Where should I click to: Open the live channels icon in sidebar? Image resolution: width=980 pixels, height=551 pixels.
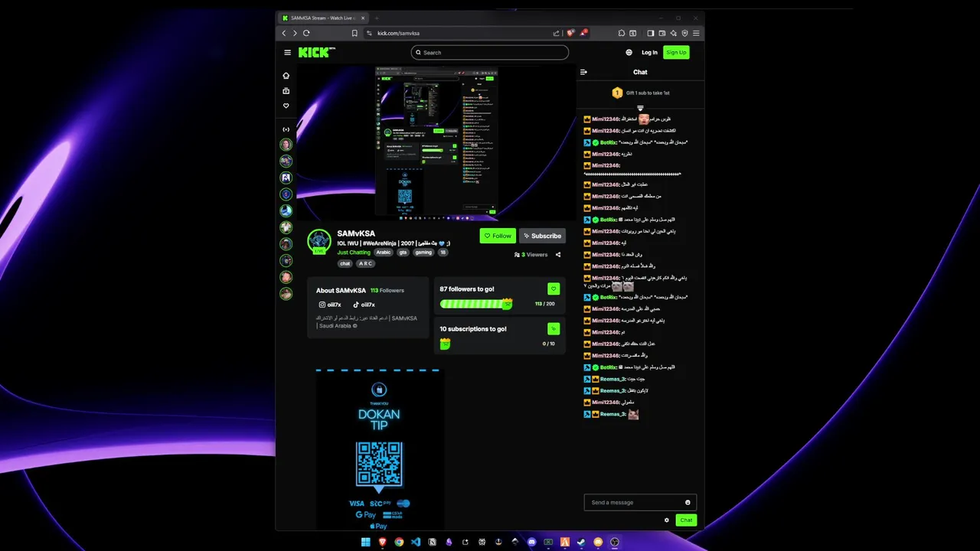point(286,129)
